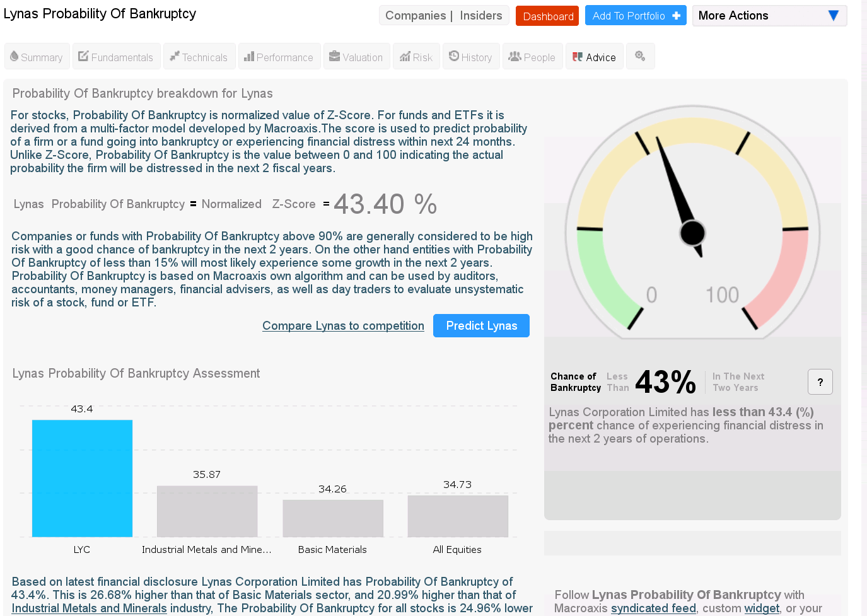Open the People tab
This screenshot has height=616, width=867.
[x=533, y=57]
